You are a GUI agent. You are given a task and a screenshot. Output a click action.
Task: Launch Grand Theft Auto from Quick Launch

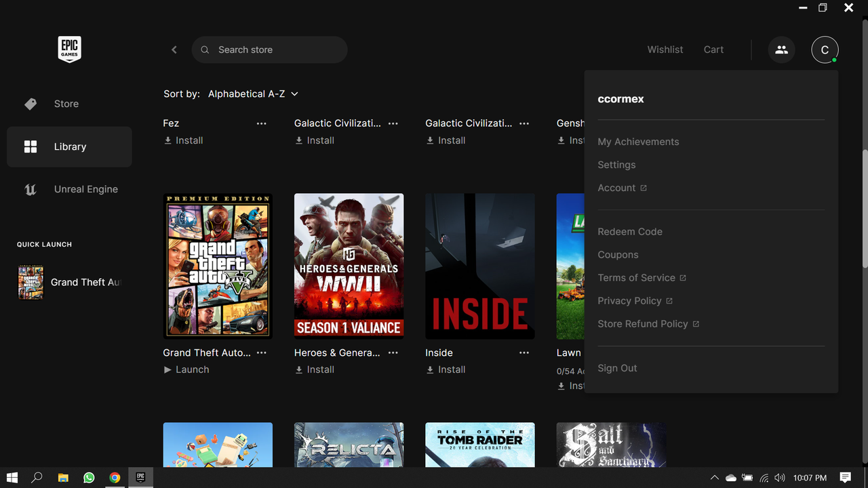tap(69, 282)
